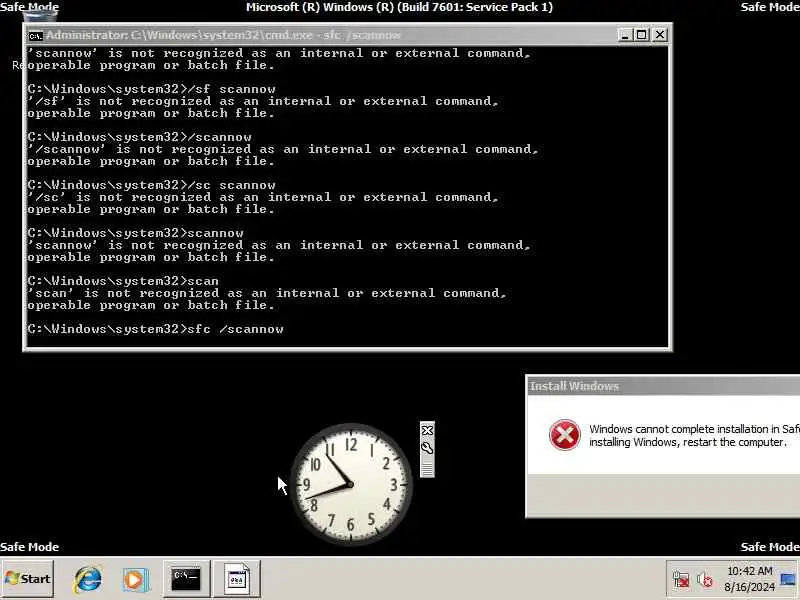This screenshot has height=600, width=800.
Task: Click the Show desktop tray icon
Action: pos(789,579)
